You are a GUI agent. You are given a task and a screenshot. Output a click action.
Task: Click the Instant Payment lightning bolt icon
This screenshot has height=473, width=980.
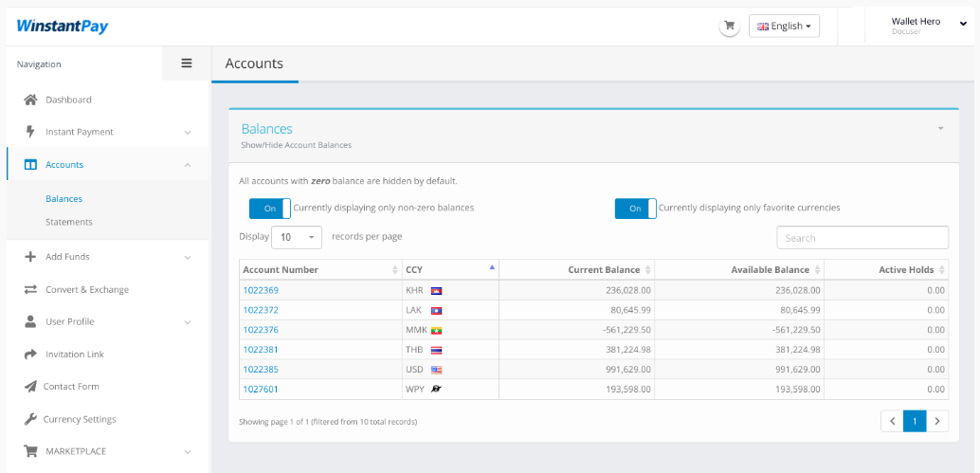[x=30, y=132]
